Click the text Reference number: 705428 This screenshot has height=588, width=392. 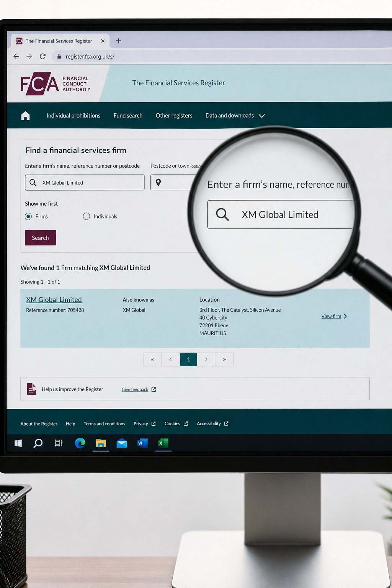pos(55,310)
